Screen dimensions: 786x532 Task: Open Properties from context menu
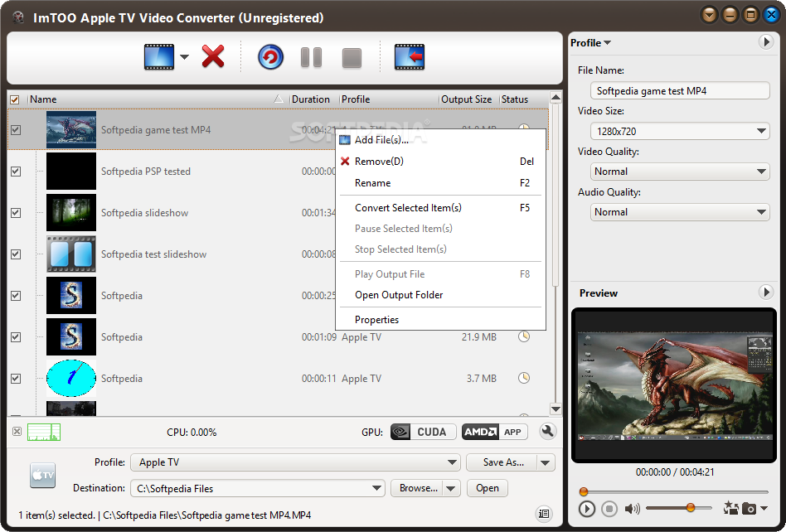[440, 320]
